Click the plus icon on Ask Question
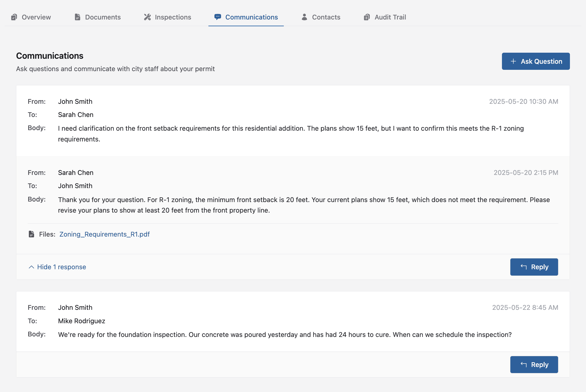586x392 pixels. click(x=513, y=61)
